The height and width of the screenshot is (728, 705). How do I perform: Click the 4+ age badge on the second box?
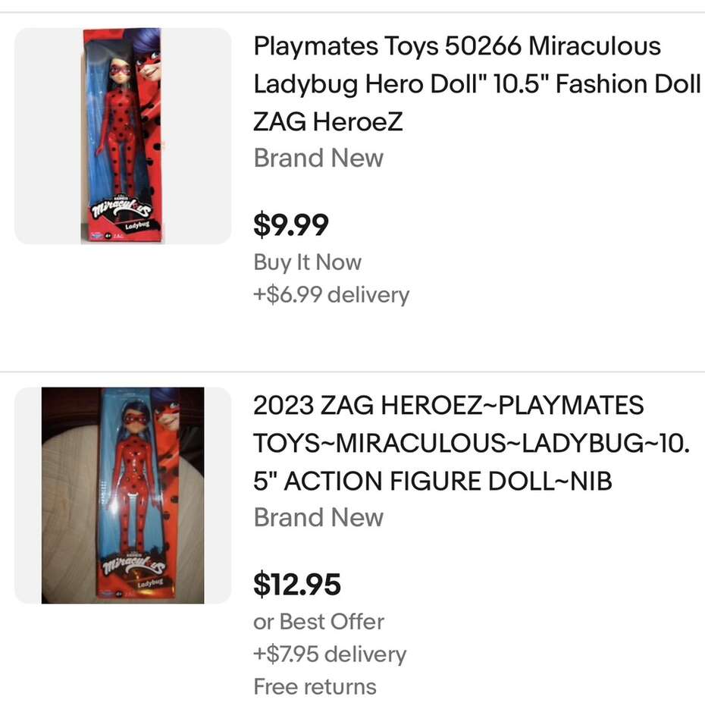[x=120, y=592]
